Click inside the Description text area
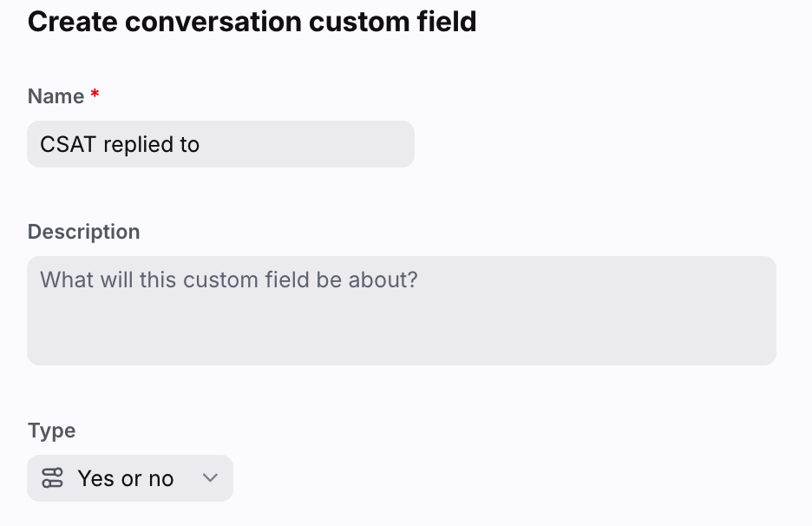 (x=402, y=311)
